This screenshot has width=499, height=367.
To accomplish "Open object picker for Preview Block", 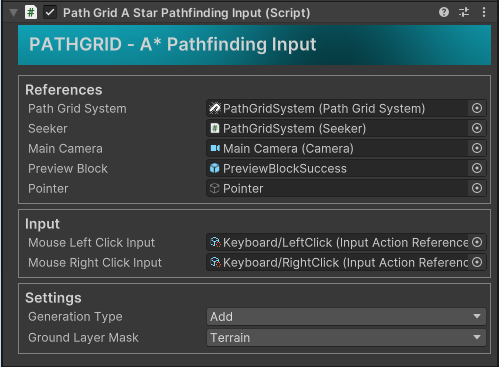I will click(477, 168).
